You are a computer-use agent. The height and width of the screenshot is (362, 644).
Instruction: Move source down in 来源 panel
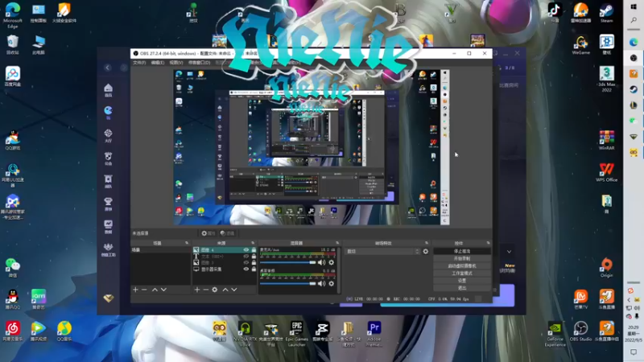233,290
